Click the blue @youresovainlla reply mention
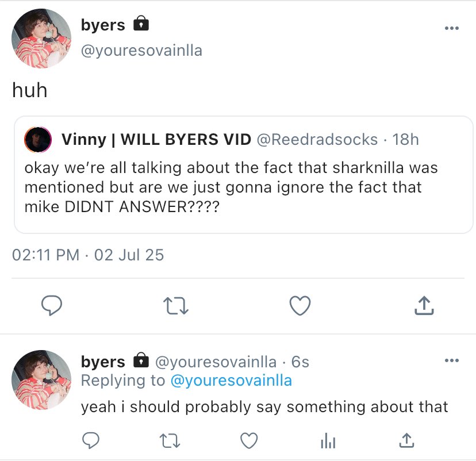 coord(231,380)
